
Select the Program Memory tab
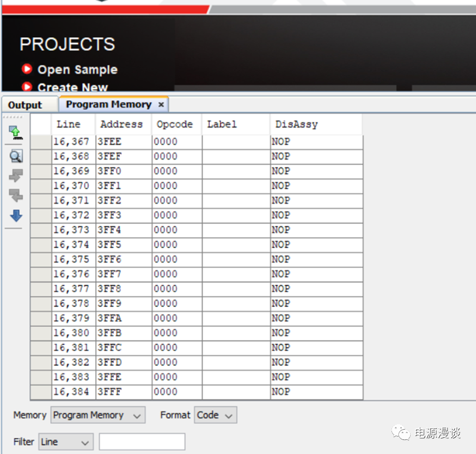(108, 104)
